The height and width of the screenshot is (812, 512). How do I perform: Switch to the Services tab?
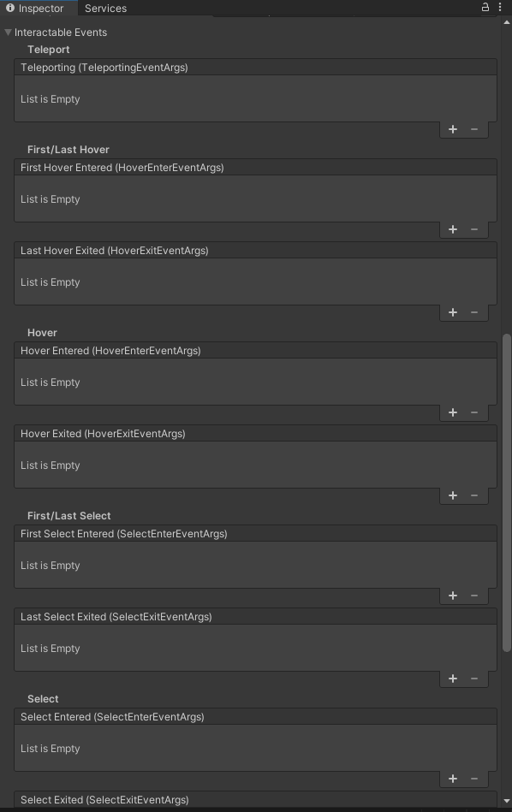pyautogui.click(x=105, y=9)
